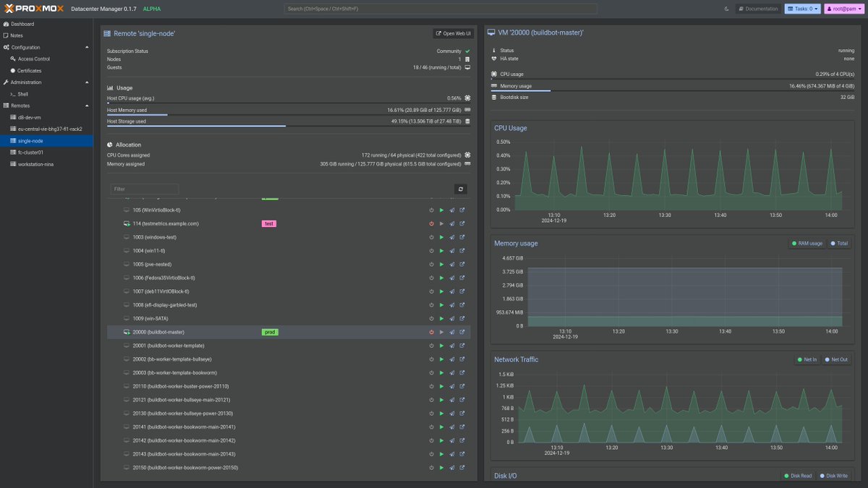
Task: Migrate VM 20000 buildbot-master via paper-plane icon
Action: (452, 332)
